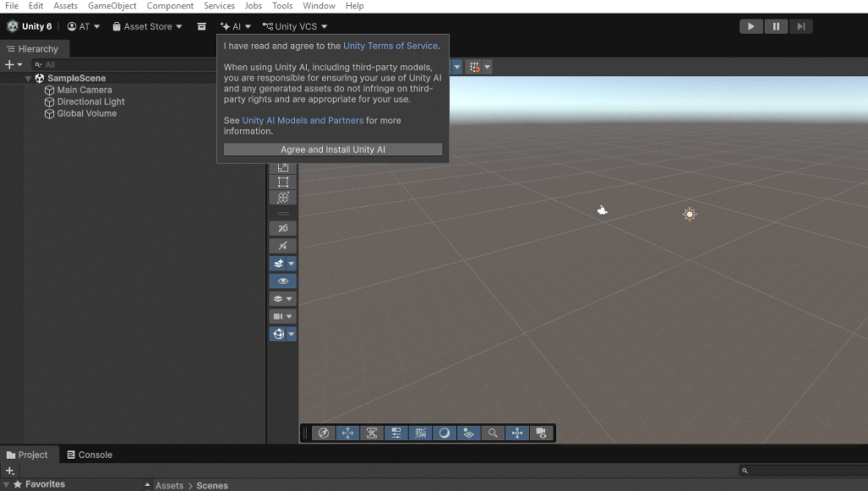Select the Rect tool icon
Image resolution: width=868 pixels, height=491 pixels.
pyautogui.click(x=283, y=182)
